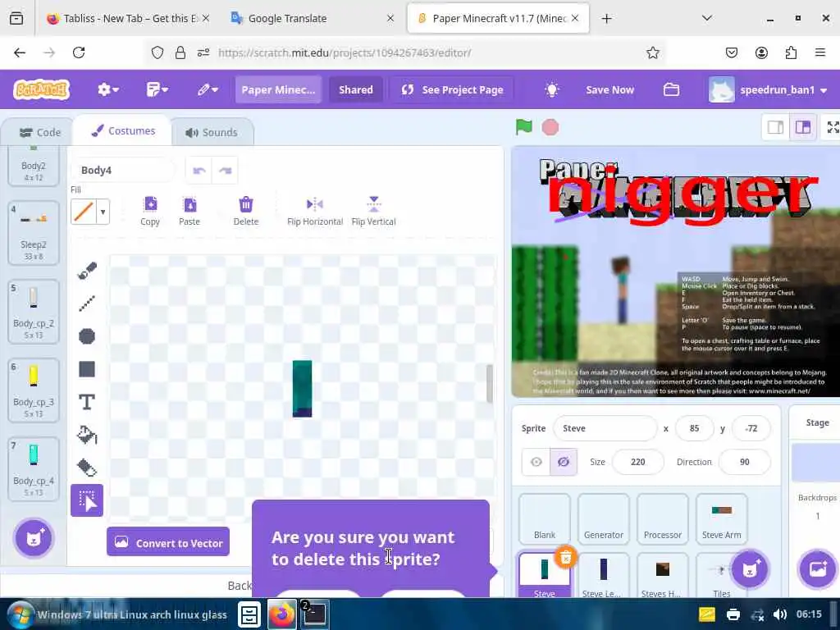840x630 pixels.
Task: Hide sprite with crossed-eye icon
Action: point(564,462)
